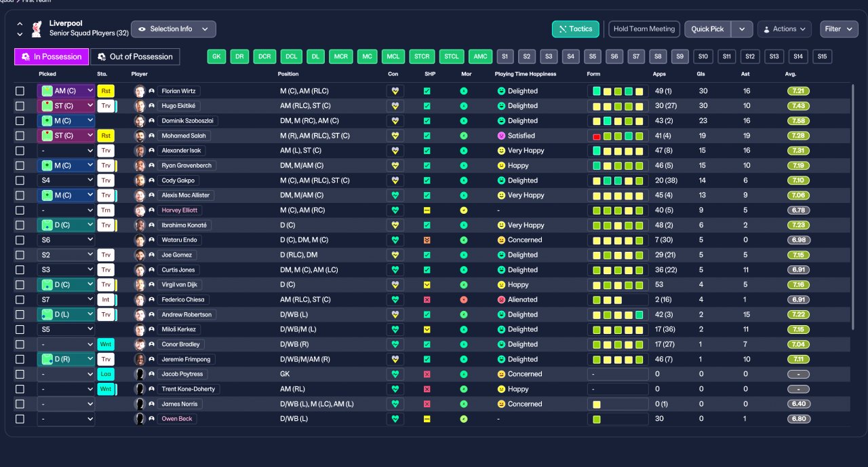Click Florian Wirtz's first form square
The width and height of the screenshot is (868, 467).
pyautogui.click(x=597, y=91)
